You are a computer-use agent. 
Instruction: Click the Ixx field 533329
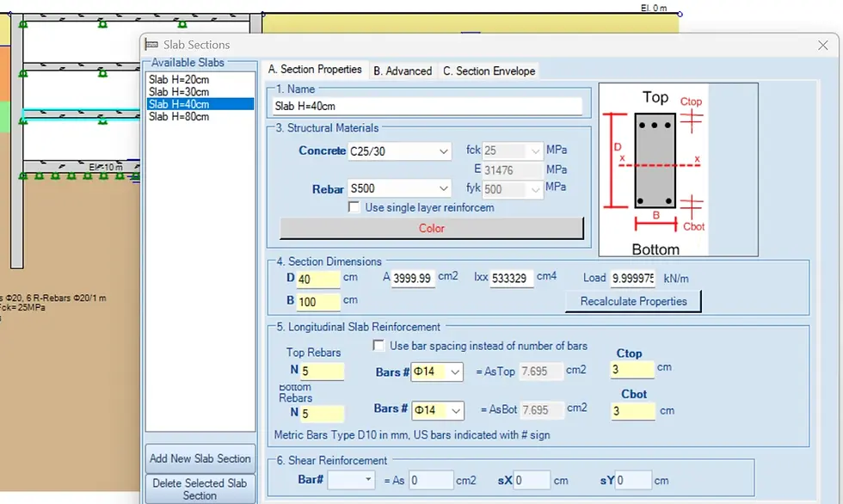pos(511,279)
